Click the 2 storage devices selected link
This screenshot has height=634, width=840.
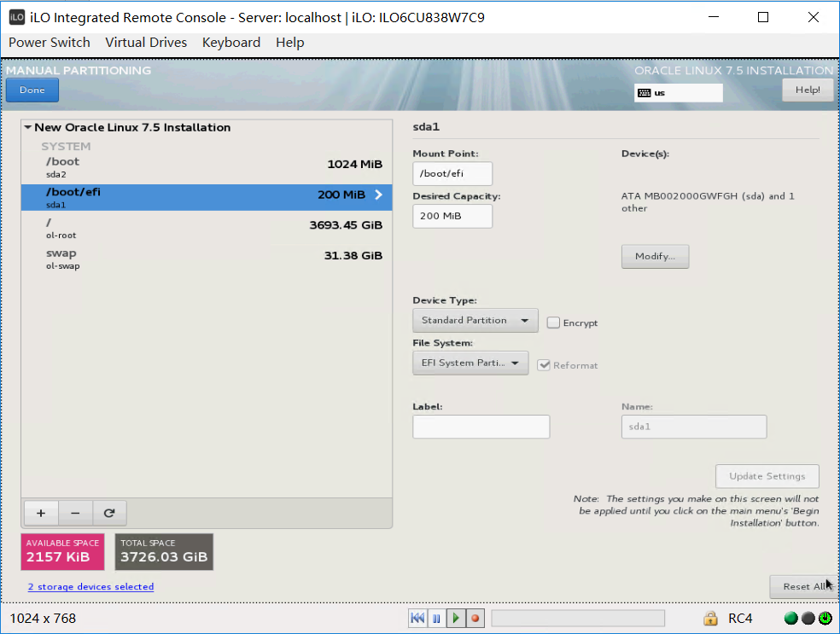[90, 586]
